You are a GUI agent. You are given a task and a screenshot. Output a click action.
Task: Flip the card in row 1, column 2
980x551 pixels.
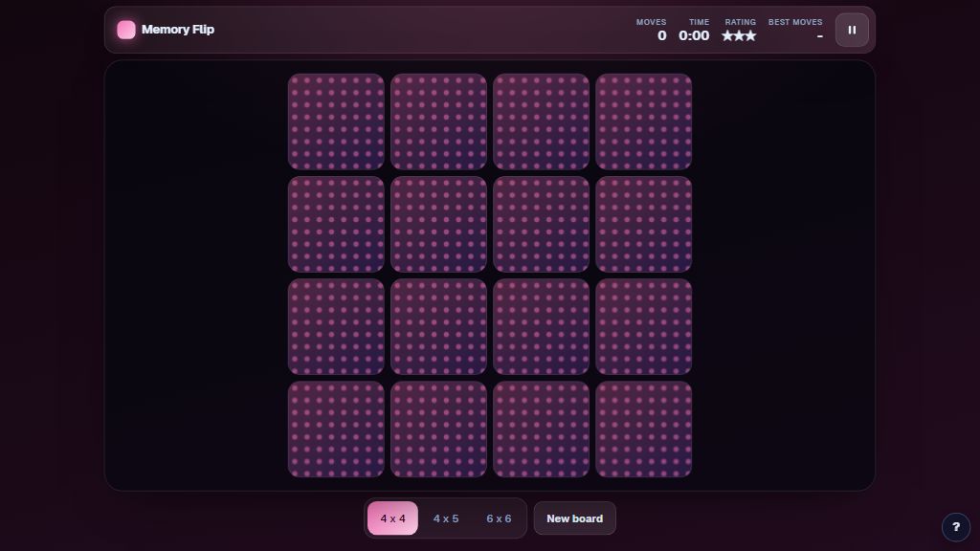(438, 121)
